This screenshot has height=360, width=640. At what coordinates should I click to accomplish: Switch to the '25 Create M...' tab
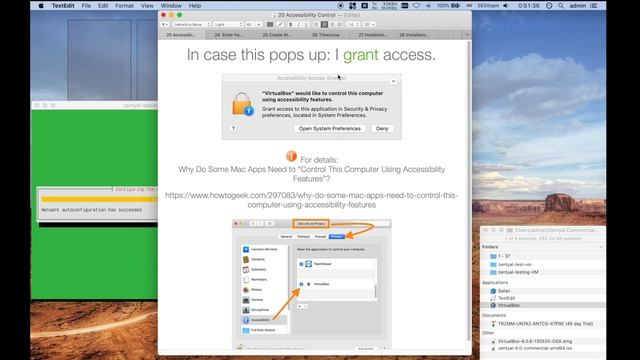[x=276, y=35]
